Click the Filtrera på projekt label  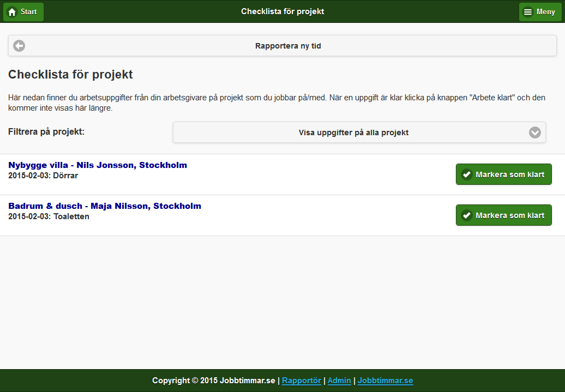[x=46, y=131]
